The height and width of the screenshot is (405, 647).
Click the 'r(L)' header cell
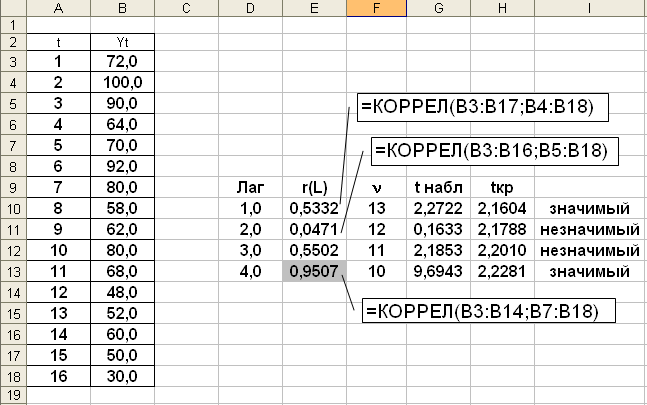[314, 188]
